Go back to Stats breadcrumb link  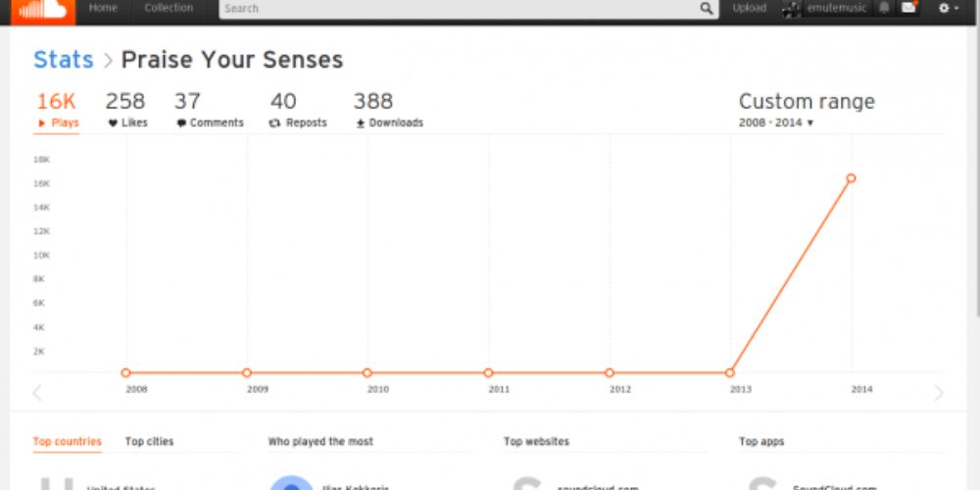pyautogui.click(x=63, y=60)
